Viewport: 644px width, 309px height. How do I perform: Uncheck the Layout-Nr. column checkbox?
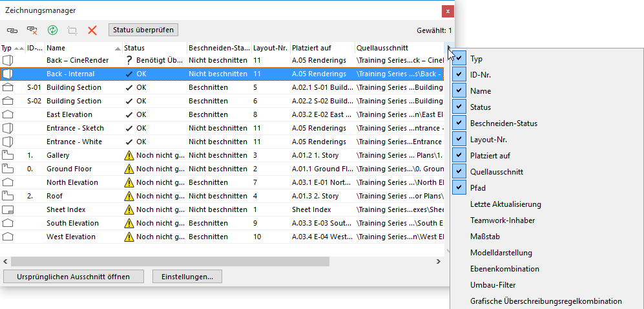point(459,139)
